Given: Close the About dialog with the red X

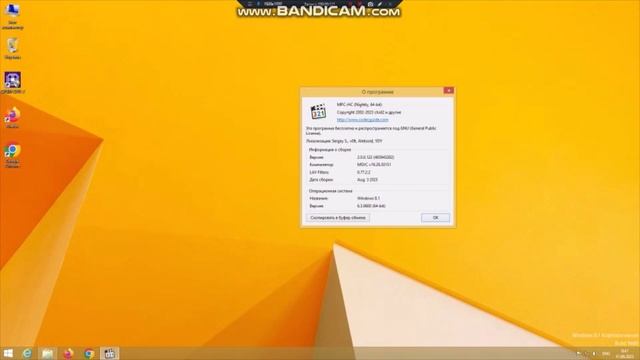Looking at the screenshot, I should [448, 91].
